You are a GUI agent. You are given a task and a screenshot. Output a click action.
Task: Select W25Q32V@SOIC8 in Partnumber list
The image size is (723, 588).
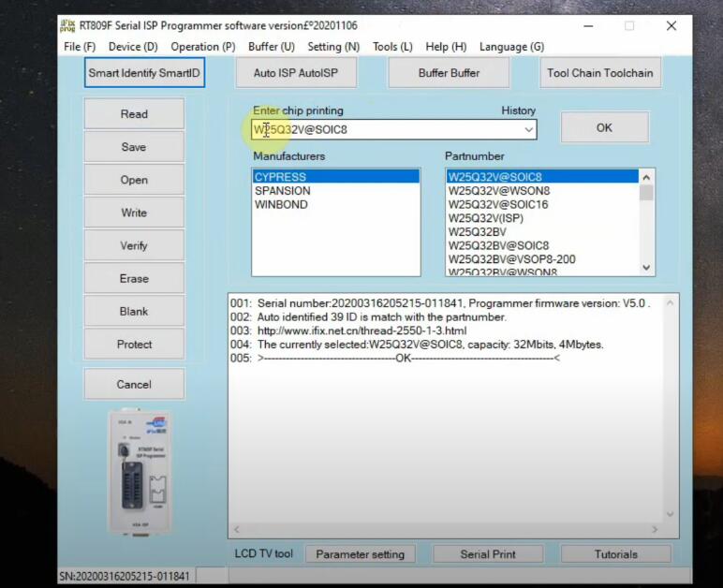click(542, 177)
